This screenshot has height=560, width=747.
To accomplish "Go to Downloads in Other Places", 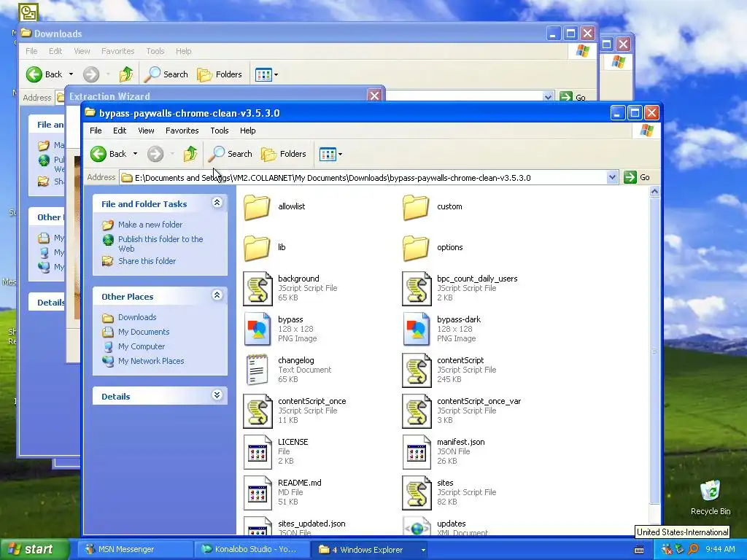I will tap(137, 317).
